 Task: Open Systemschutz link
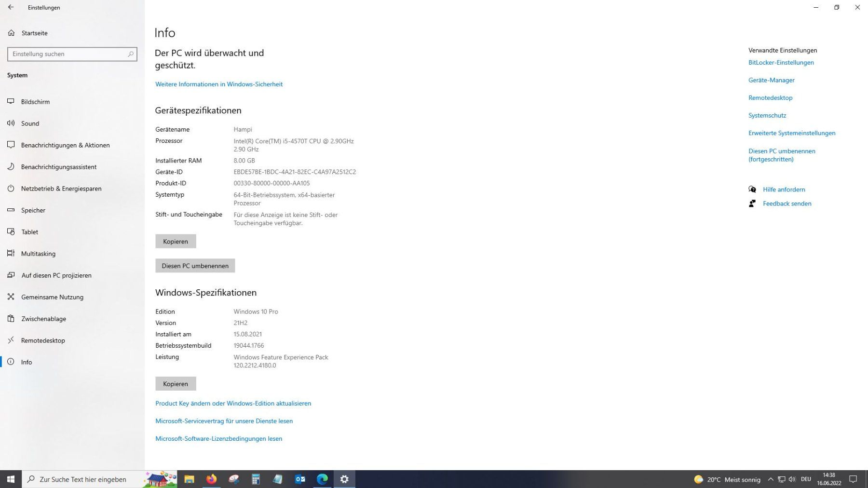point(767,116)
